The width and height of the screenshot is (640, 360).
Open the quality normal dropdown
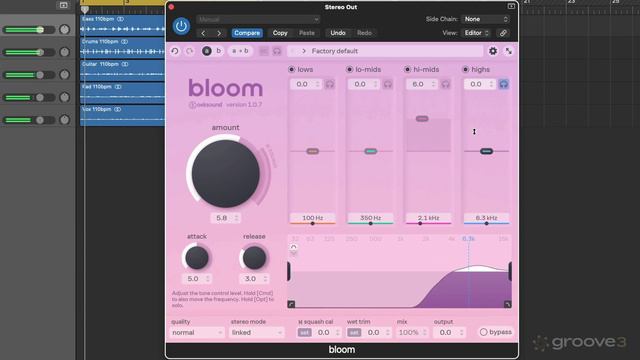[197, 333]
